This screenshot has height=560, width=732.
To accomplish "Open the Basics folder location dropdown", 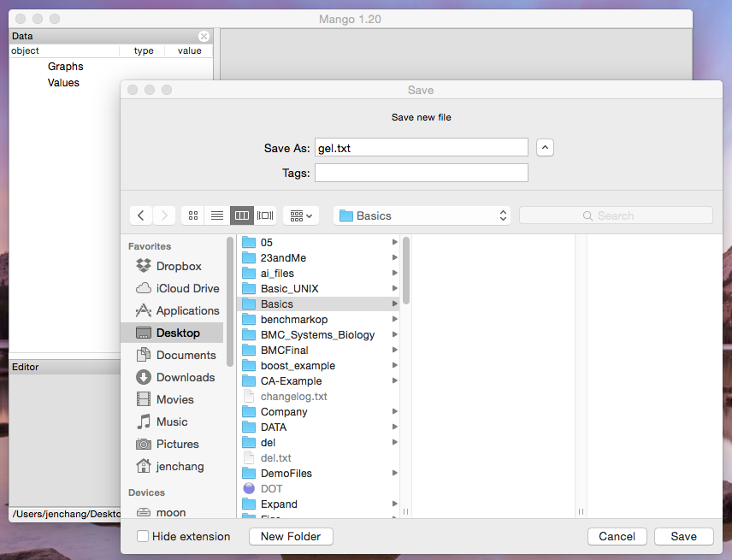I will (x=422, y=215).
